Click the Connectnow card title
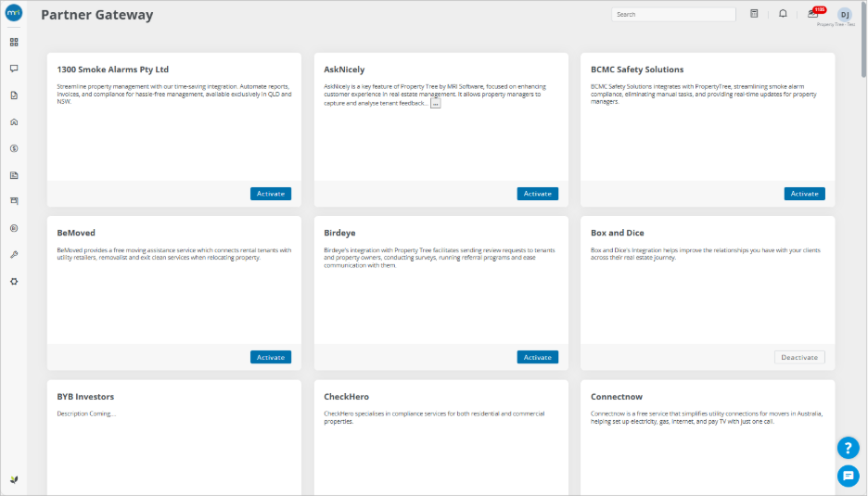This screenshot has width=868, height=496. point(616,397)
